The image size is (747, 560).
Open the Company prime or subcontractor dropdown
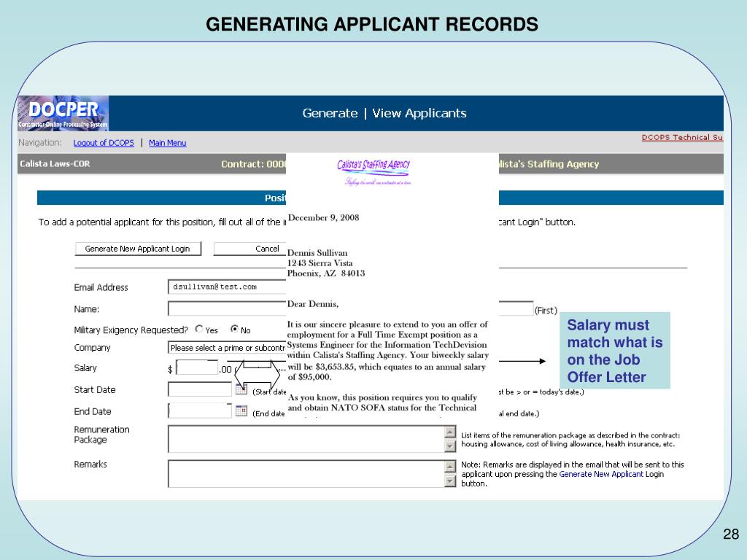tap(227, 348)
